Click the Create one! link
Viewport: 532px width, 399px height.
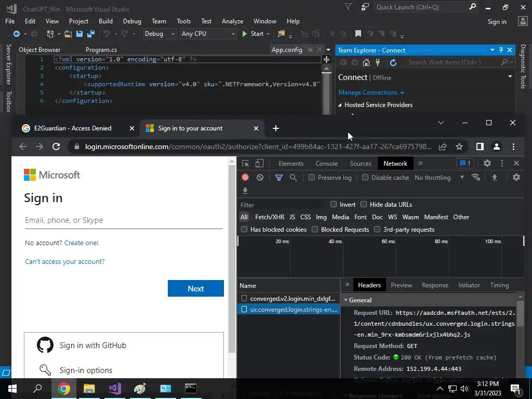point(82,243)
